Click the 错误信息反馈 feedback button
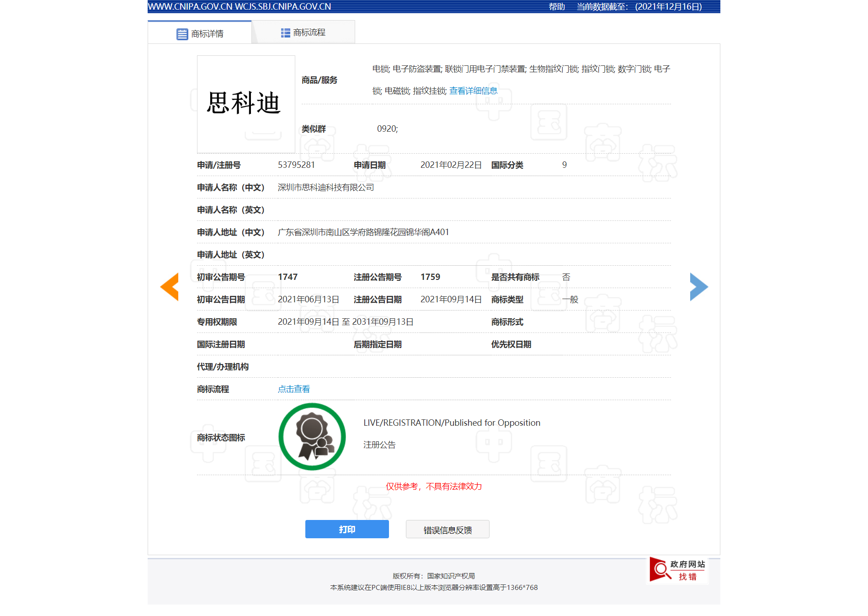868x616 pixels. pyautogui.click(x=447, y=530)
